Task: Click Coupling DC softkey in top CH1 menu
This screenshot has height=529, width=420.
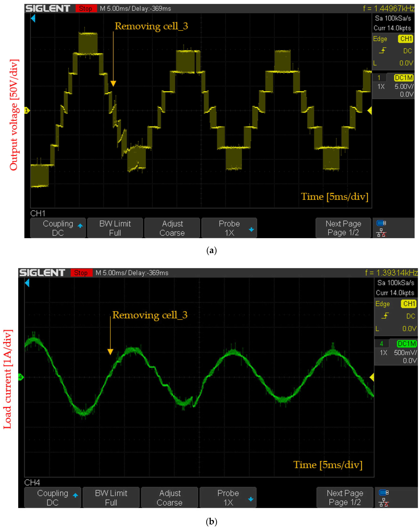Action: point(58,228)
